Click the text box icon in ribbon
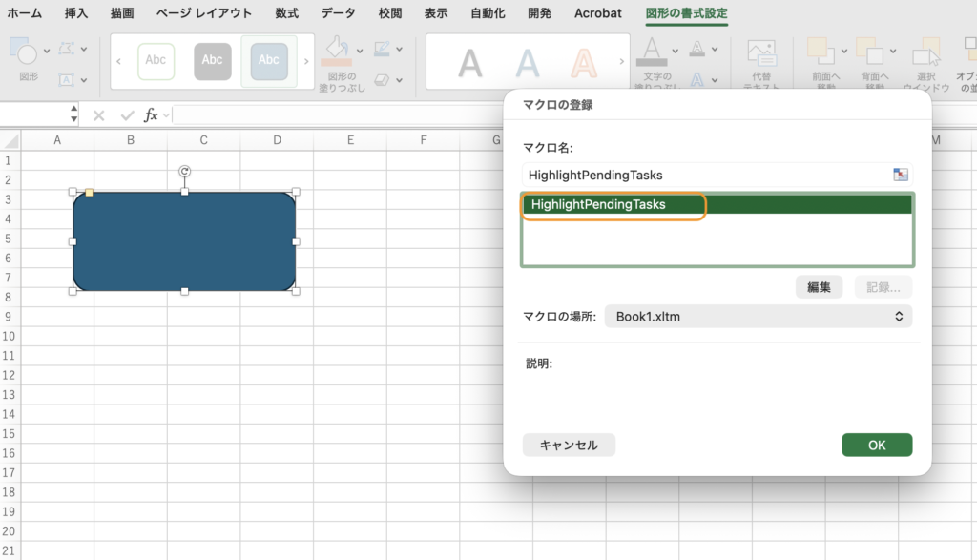 pyautogui.click(x=66, y=80)
